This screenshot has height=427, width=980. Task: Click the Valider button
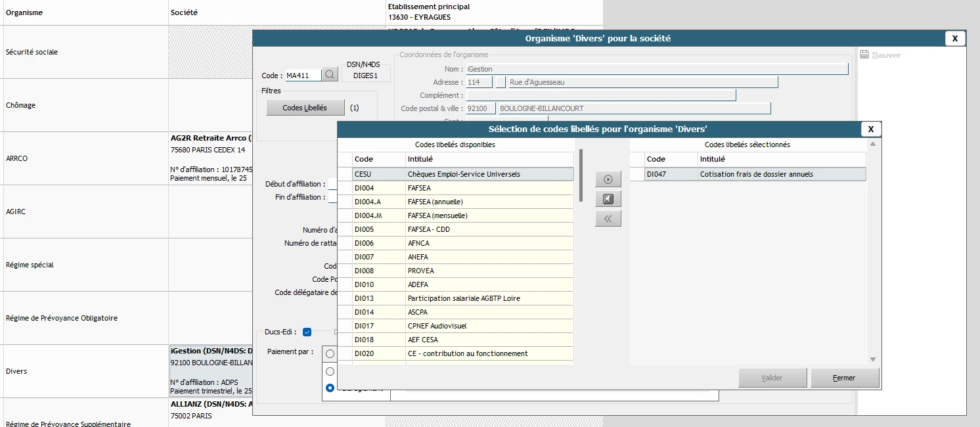pos(772,378)
